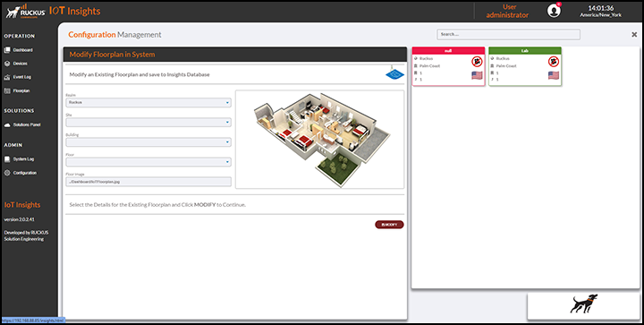Image resolution: width=644 pixels, height=325 pixels.
Task: Click the MODIFY button
Action: pyautogui.click(x=389, y=225)
